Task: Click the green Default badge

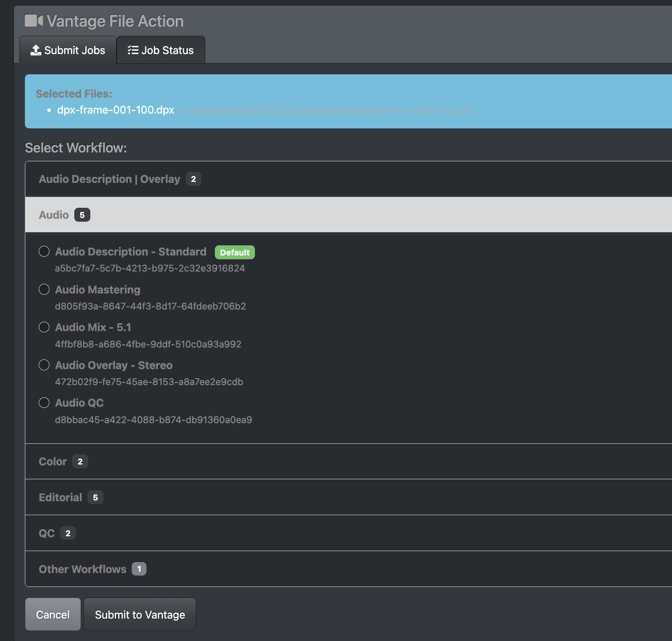Action: coord(235,253)
